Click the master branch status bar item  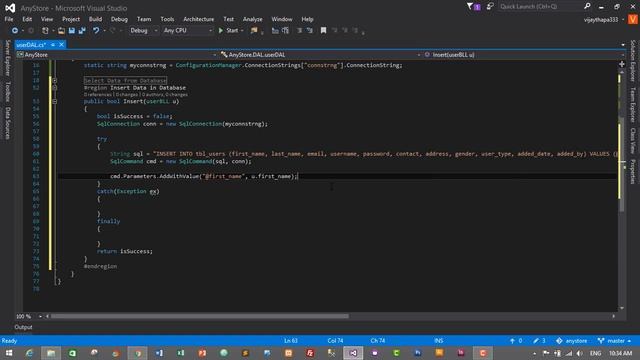click(x=614, y=341)
